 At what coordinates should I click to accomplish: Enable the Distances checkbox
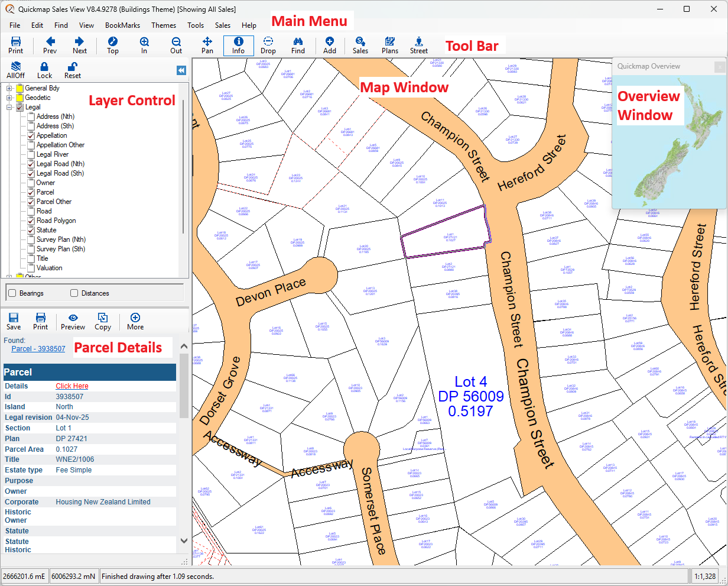point(74,293)
